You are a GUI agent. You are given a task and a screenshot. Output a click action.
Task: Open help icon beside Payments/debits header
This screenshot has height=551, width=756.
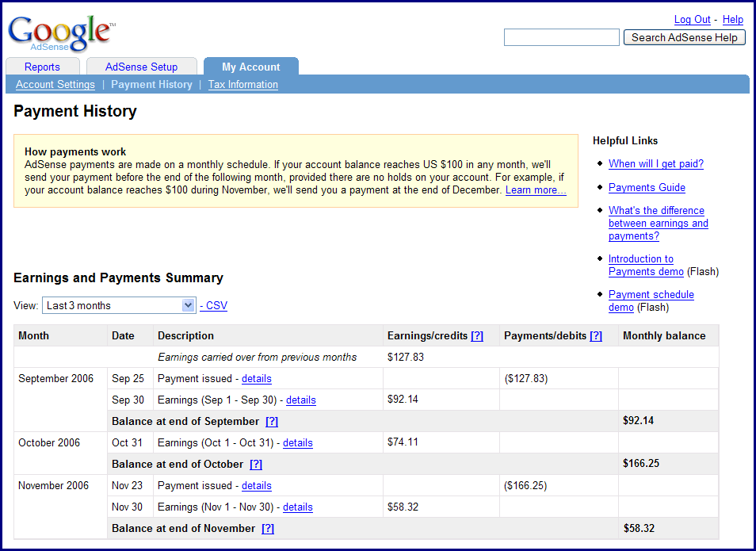595,335
